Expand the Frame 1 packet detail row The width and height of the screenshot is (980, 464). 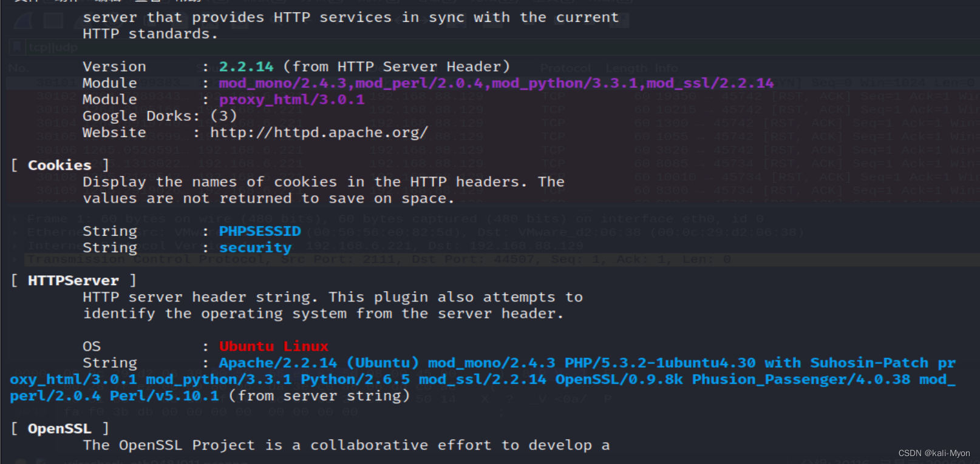16,219
